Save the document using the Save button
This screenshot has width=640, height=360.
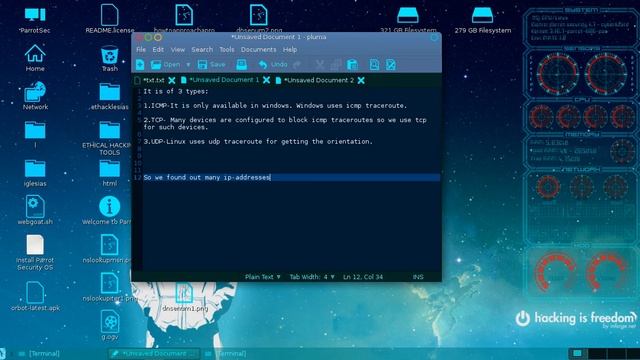(x=211, y=64)
